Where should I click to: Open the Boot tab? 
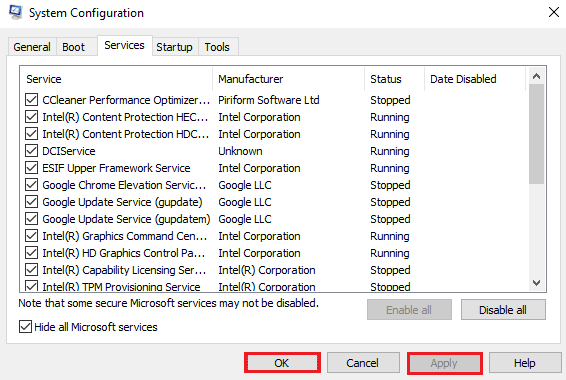[74, 47]
